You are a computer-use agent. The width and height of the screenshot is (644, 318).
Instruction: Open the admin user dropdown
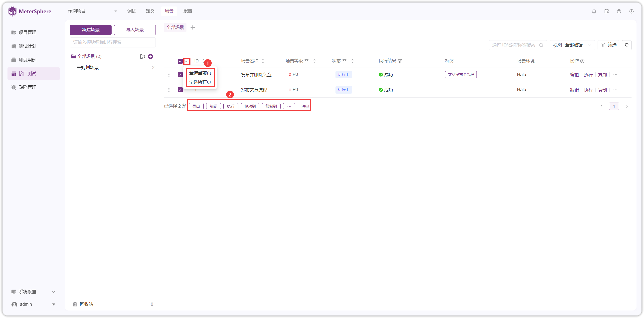(33, 304)
